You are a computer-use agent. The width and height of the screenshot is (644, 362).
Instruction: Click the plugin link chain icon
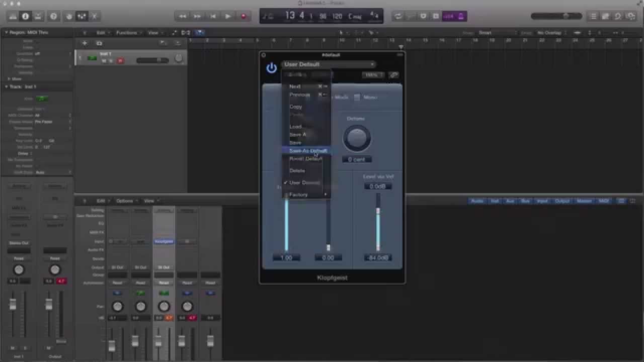(x=394, y=75)
